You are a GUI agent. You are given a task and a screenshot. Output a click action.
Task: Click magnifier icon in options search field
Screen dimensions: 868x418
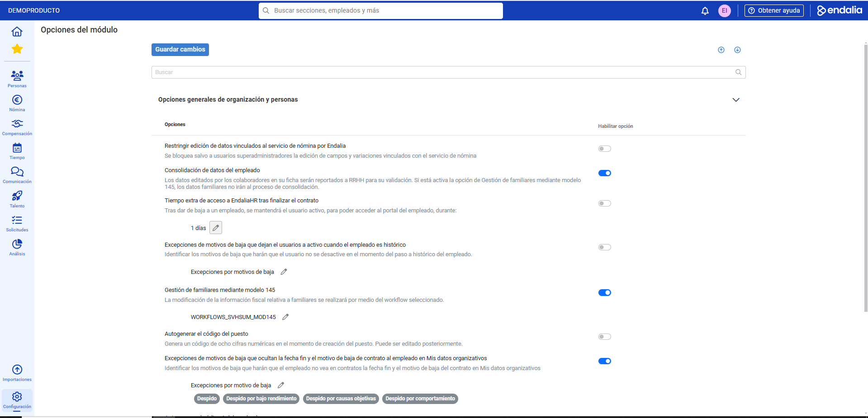tap(738, 72)
